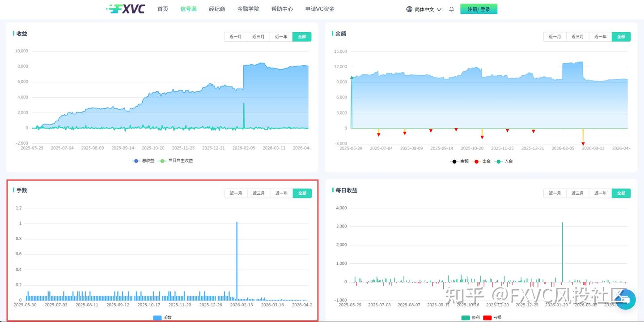Select 近三月 range in the 手数 panel
Image resolution: width=644 pixels, height=322 pixels.
click(258, 193)
